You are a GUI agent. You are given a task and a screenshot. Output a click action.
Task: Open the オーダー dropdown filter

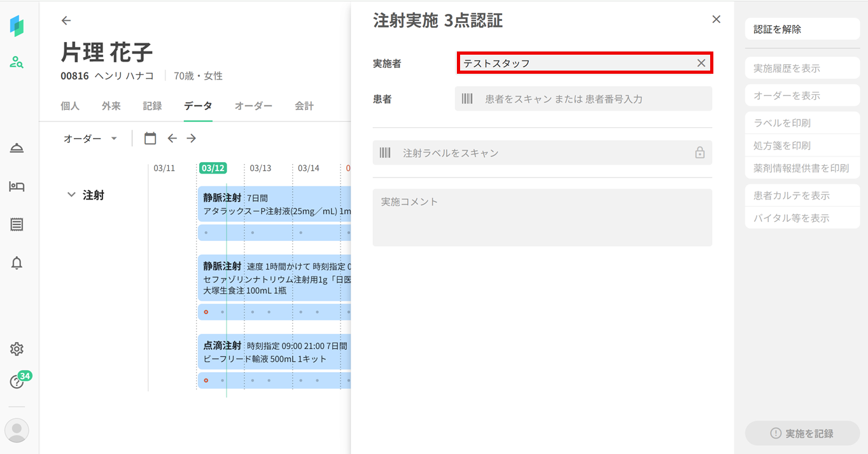[x=90, y=138]
